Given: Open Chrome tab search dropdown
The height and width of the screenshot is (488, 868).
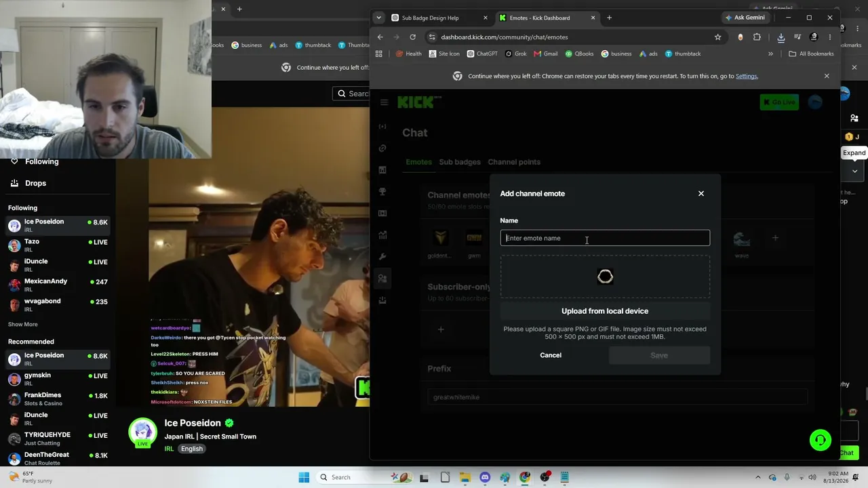Looking at the screenshot, I should [378, 18].
